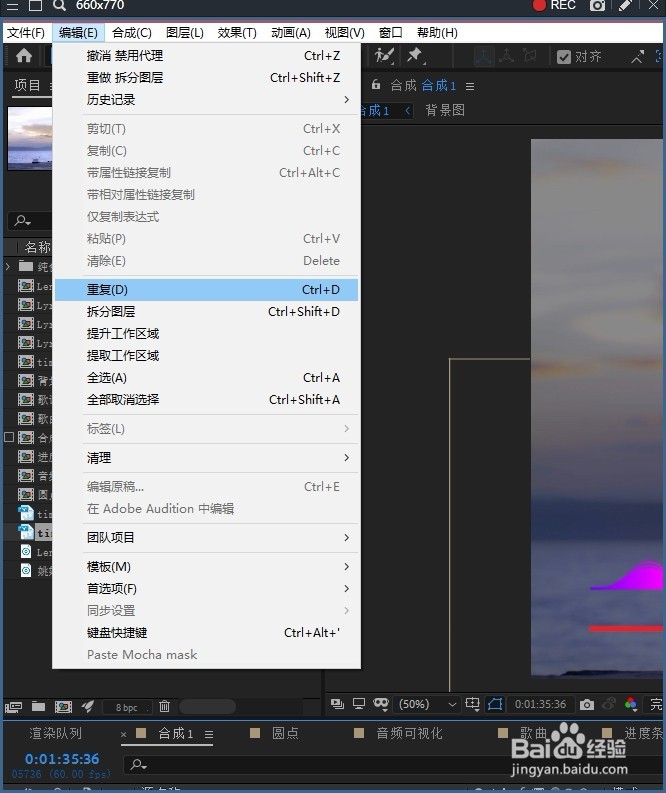
Task: Select 提升工作区域 menu entry
Action: click(x=207, y=334)
